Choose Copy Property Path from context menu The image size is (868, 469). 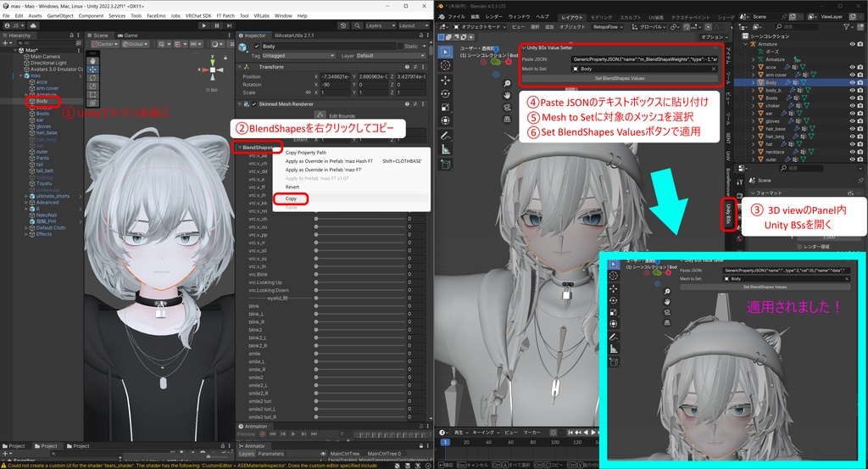click(x=351, y=153)
